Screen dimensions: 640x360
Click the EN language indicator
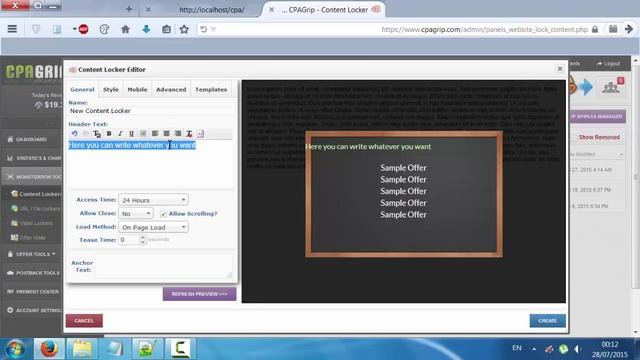pos(517,348)
